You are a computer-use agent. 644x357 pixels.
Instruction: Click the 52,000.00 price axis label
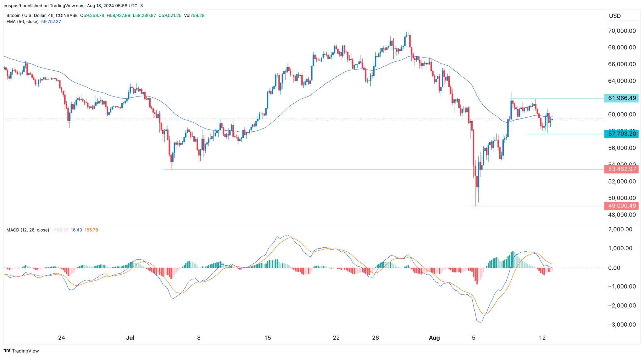(622, 181)
